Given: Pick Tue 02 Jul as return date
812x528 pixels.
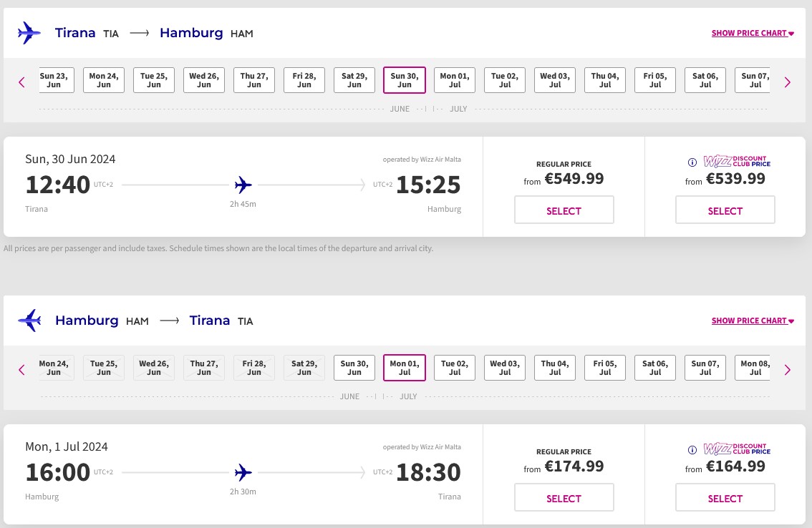Looking at the screenshot, I should tap(455, 368).
